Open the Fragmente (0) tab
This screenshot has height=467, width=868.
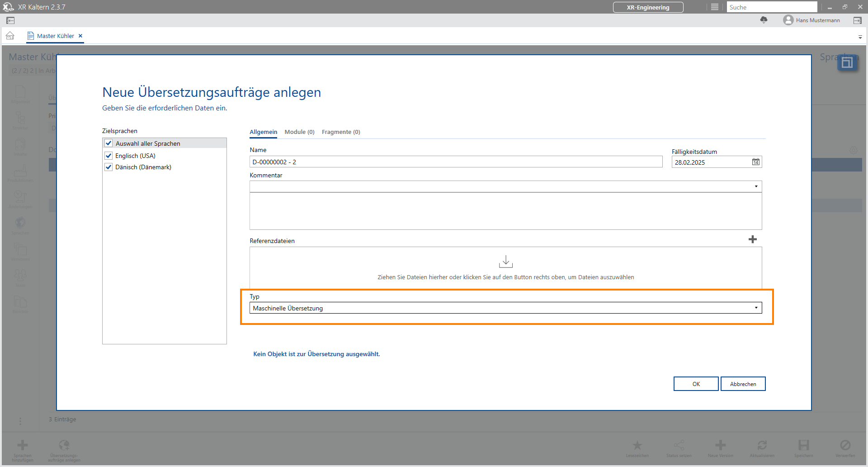(341, 132)
